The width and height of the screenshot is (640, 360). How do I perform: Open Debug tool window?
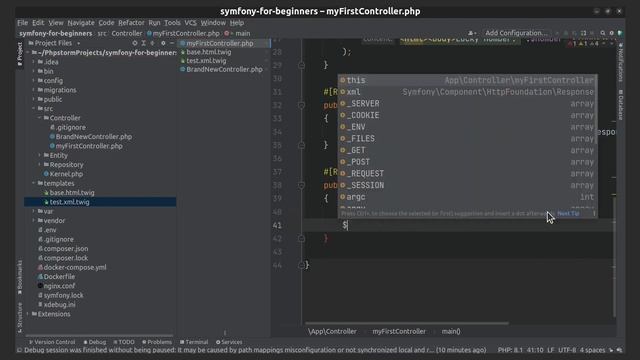click(x=95, y=342)
